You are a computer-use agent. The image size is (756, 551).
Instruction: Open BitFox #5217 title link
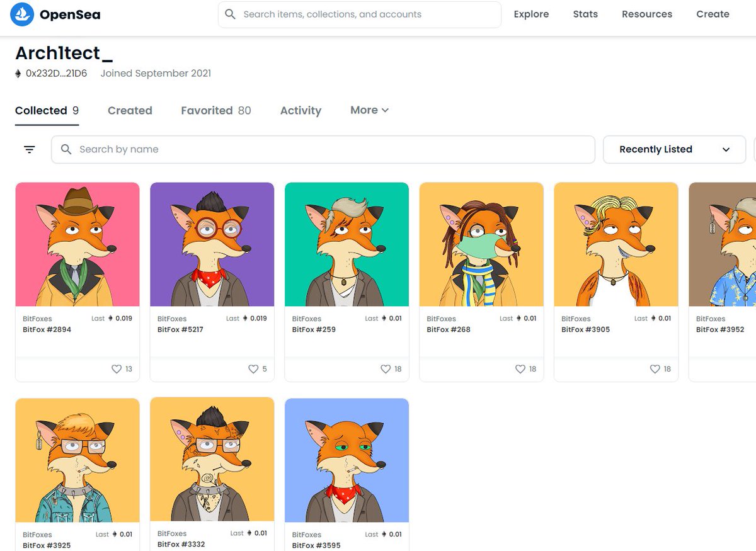pos(180,329)
